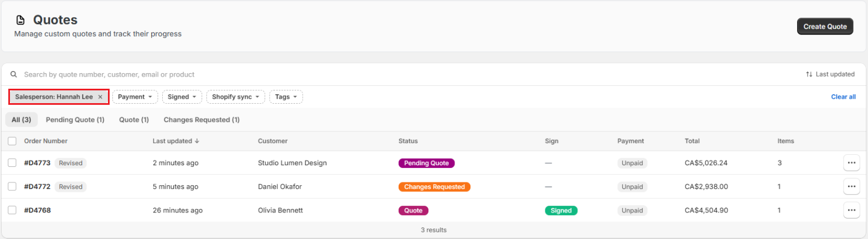Open quote #D4773
Viewport: 868px width, 239px height.
(x=38, y=163)
